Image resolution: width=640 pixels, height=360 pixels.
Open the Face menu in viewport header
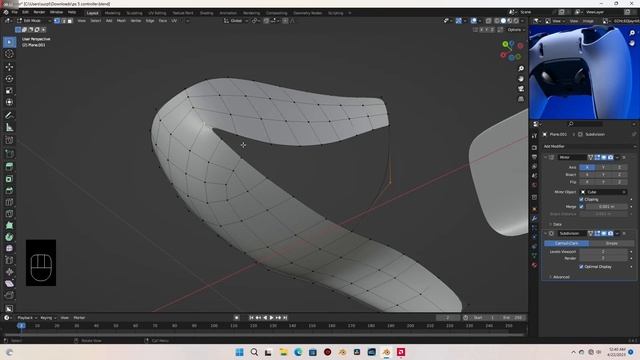coord(162,21)
